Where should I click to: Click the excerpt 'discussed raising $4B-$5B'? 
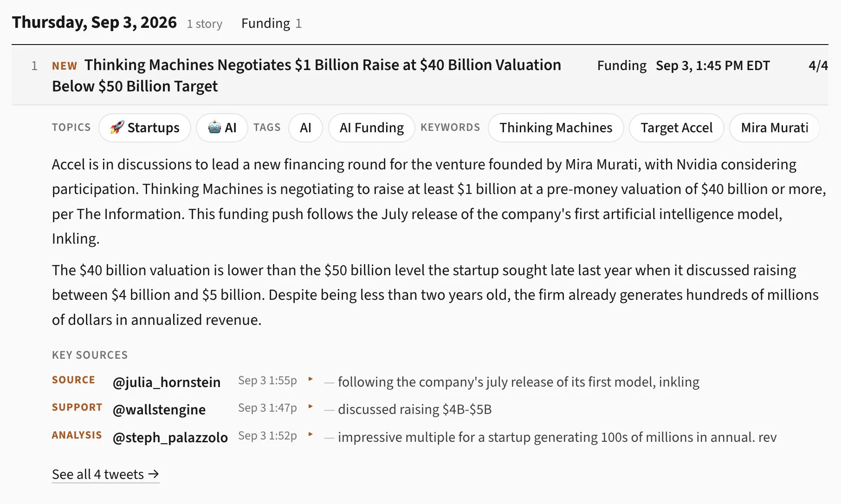[414, 409]
